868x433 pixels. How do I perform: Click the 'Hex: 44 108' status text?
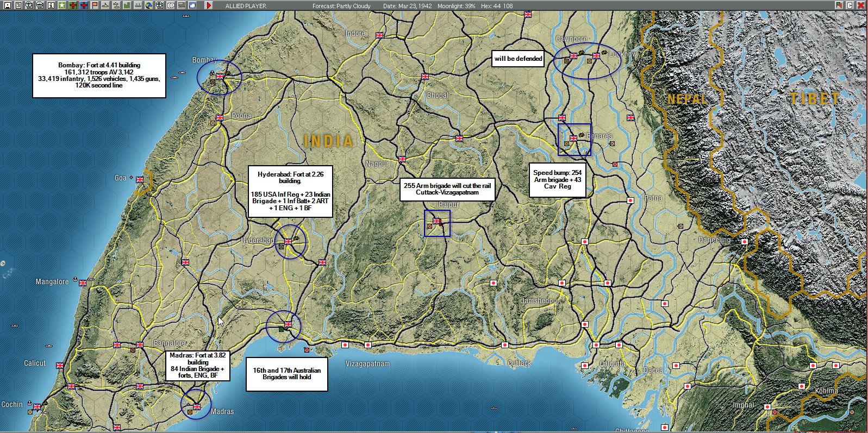click(x=497, y=6)
